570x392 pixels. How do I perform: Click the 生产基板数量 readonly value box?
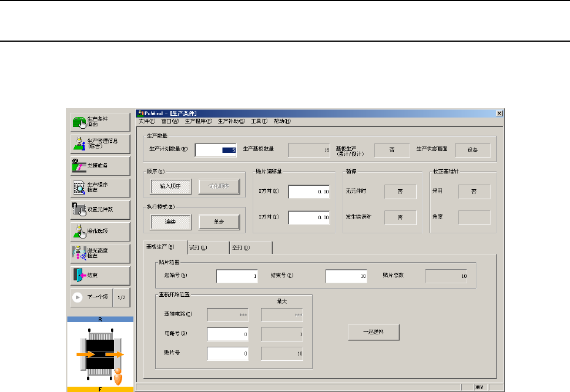309,150
